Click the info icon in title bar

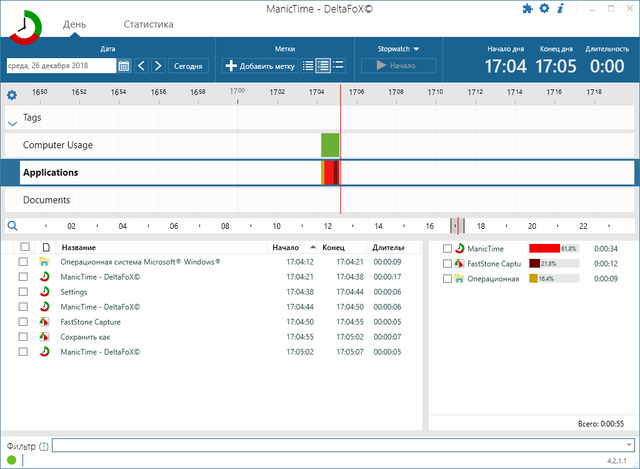point(560,9)
